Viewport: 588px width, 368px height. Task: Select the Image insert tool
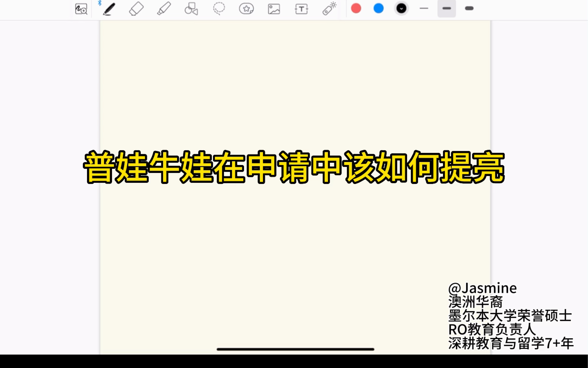click(x=274, y=9)
